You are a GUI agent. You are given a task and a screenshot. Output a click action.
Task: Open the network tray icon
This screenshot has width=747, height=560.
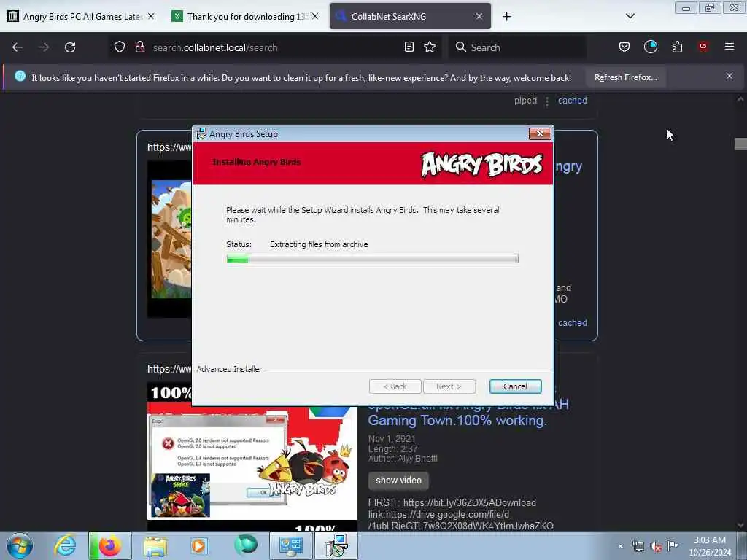[638, 546]
